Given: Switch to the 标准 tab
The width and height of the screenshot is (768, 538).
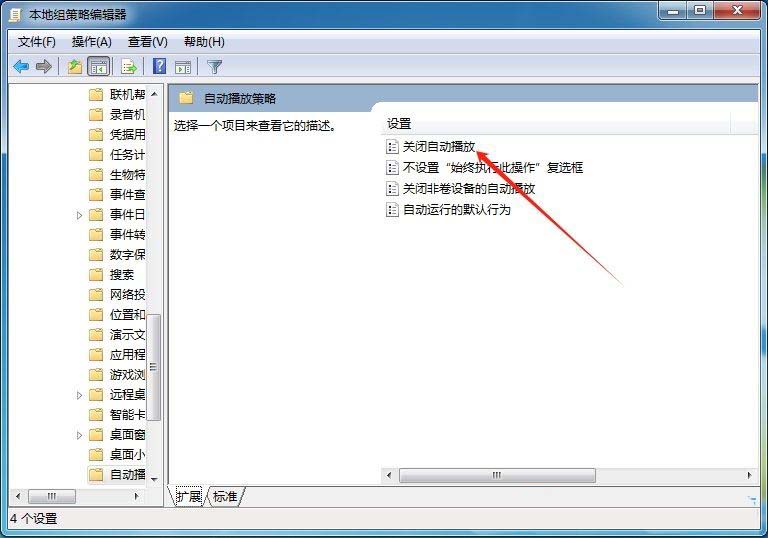Looking at the screenshot, I should point(225,496).
